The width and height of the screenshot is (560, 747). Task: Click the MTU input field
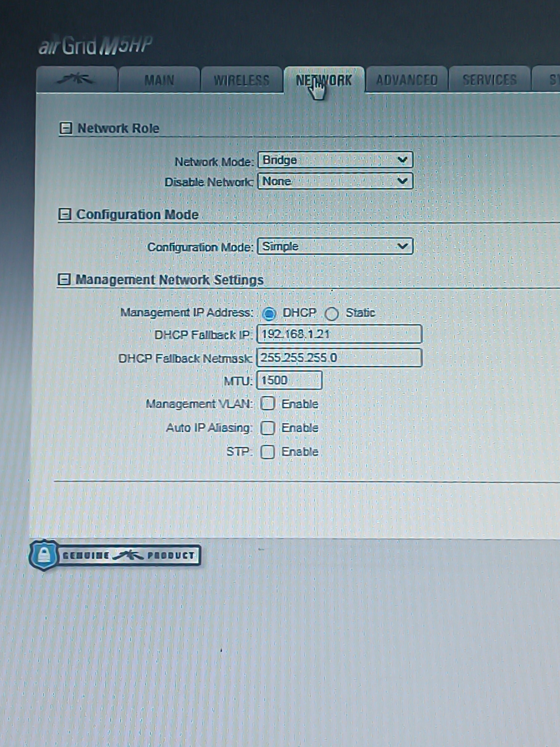289,380
